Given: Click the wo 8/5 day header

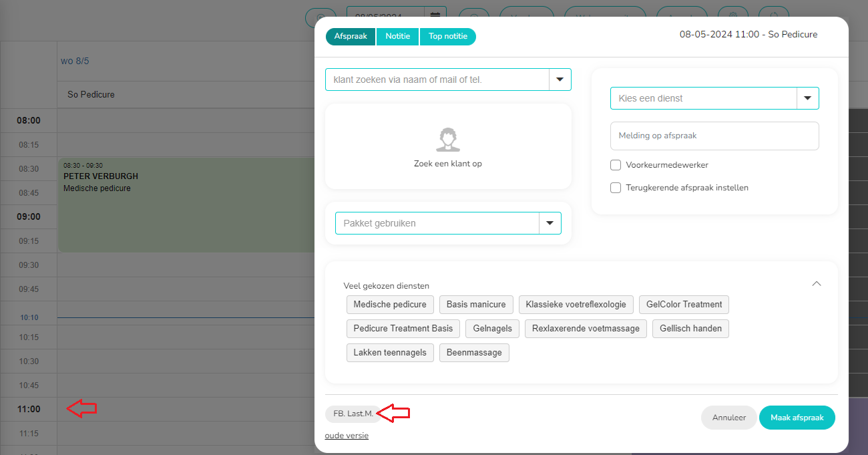Looking at the screenshot, I should click(x=75, y=61).
